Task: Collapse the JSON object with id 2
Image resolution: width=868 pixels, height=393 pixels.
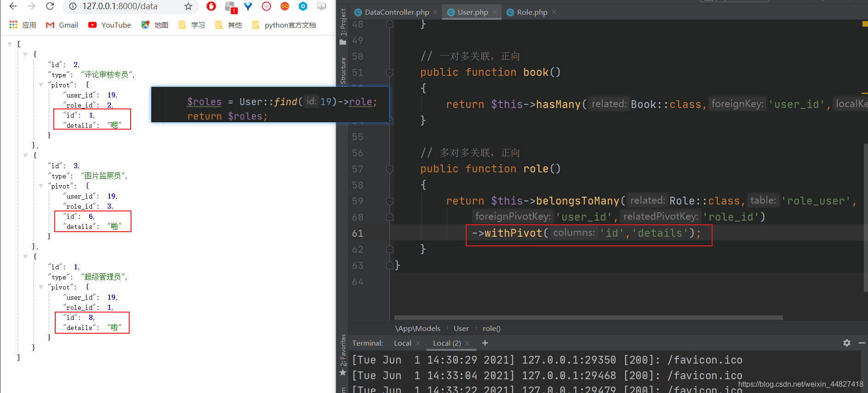Action: tap(25, 54)
